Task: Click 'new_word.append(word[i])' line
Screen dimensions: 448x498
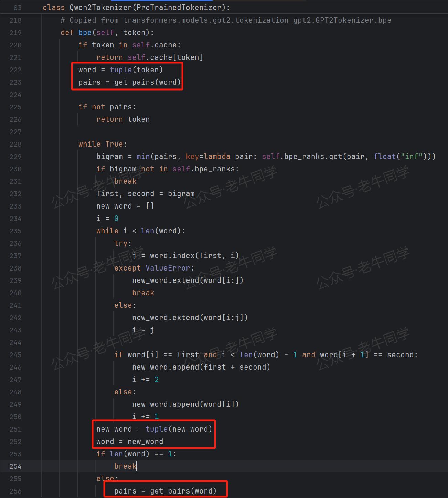Action: point(185,404)
